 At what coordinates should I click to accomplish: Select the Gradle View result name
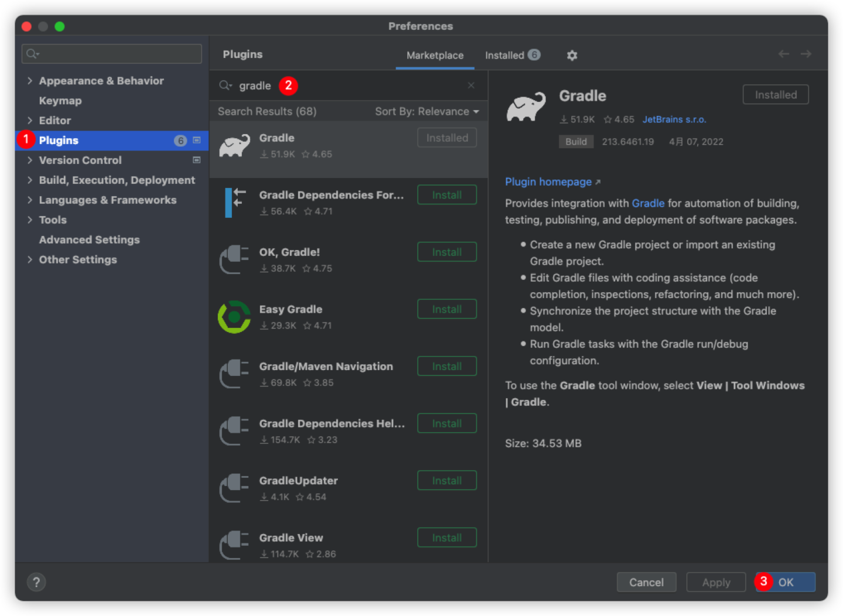point(291,538)
